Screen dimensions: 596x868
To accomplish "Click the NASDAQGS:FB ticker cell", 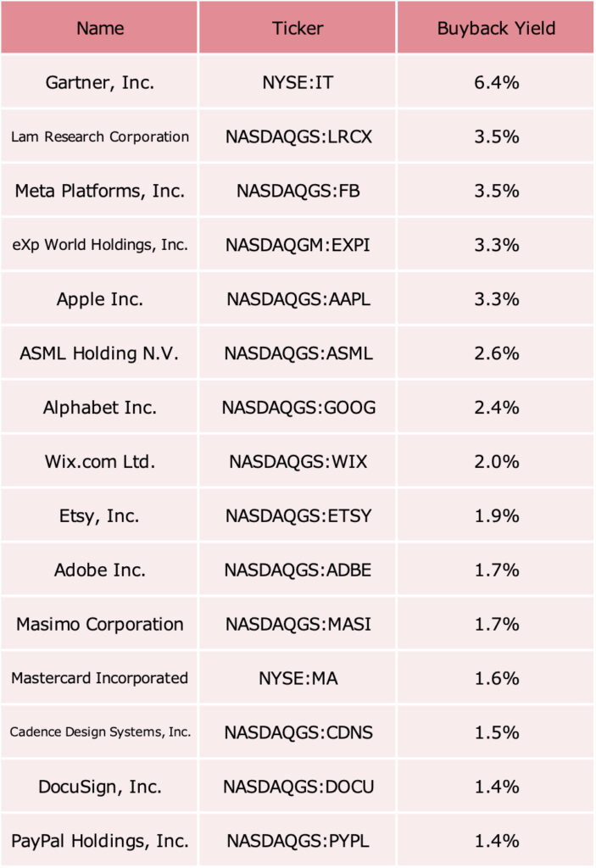I will 298,191.
